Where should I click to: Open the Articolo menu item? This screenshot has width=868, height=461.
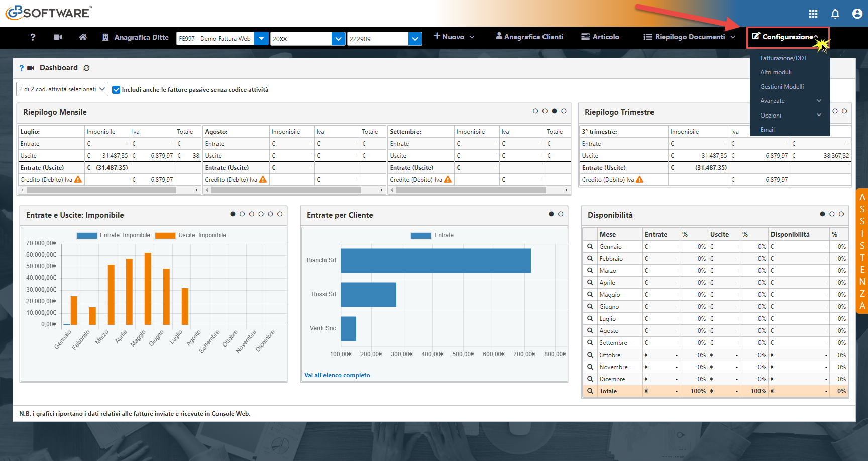600,37
